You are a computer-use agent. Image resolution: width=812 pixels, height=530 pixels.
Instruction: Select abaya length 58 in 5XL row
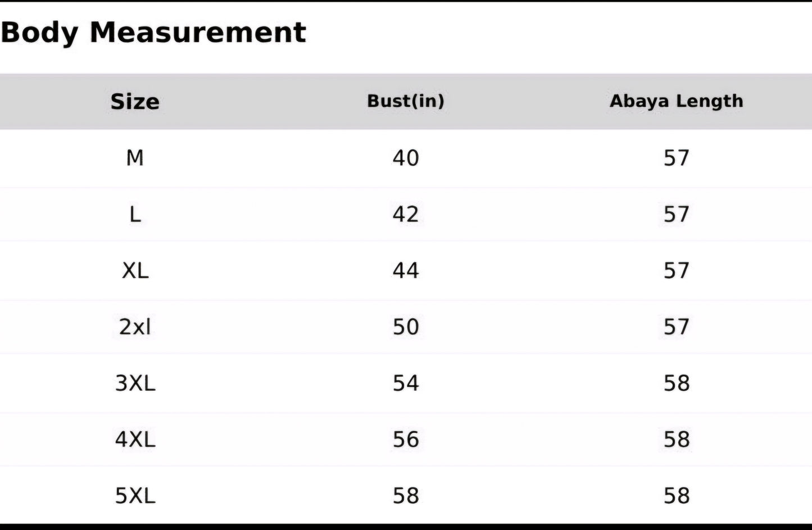[x=676, y=495]
